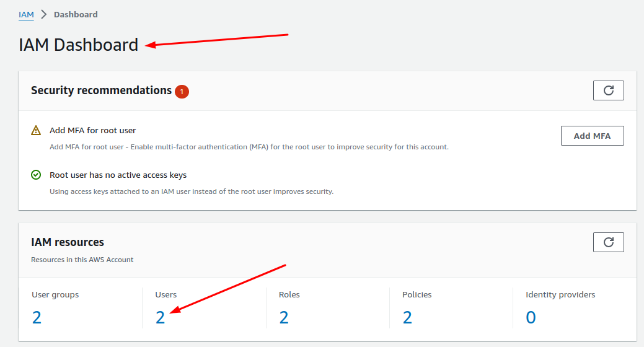This screenshot has width=644, height=347.
Task: Click the access keys description sentence
Action: click(192, 191)
